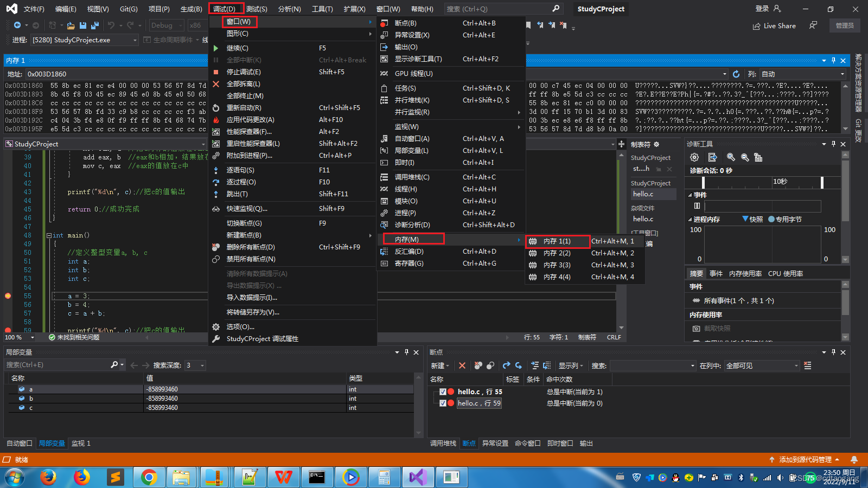
Task: Open Visual Studio from the taskbar
Action: click(x=418, y=477)
